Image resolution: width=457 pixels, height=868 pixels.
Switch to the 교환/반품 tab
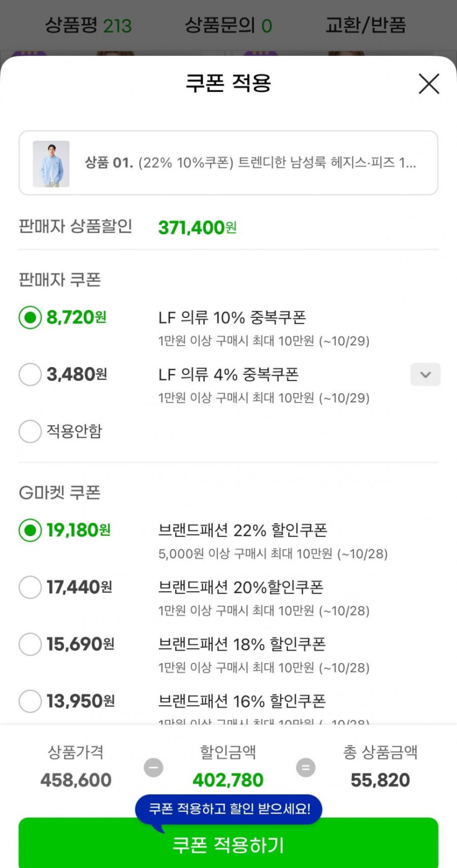point(366,25)
